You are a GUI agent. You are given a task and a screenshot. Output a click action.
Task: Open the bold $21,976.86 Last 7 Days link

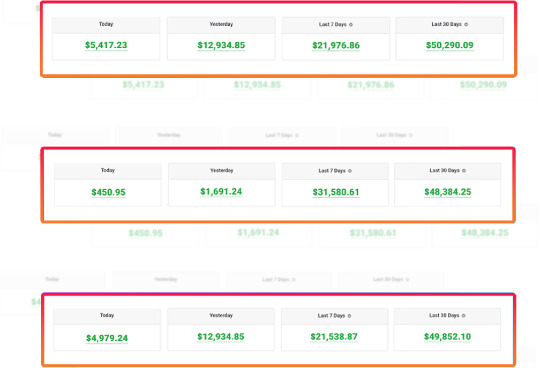336,46
